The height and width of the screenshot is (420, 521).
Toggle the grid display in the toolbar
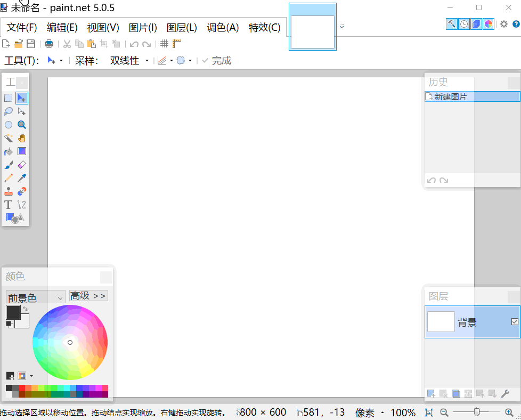[164, 44]
